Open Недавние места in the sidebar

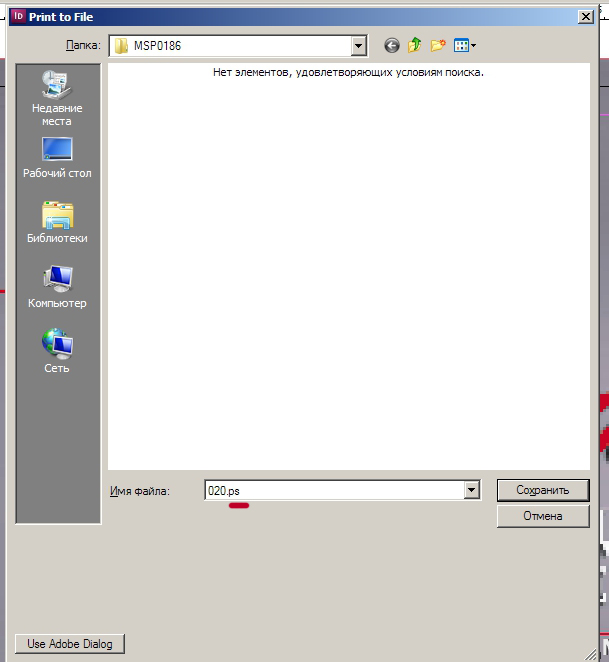click(57, 99)
